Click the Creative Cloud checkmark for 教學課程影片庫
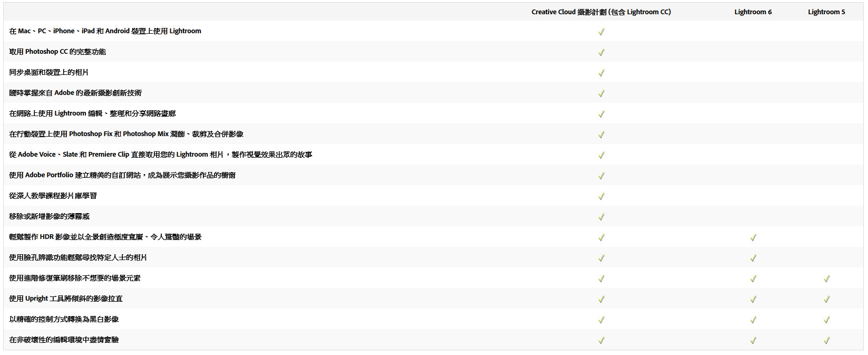The width and height of the screenshot is (868, 355). (601, 196)
